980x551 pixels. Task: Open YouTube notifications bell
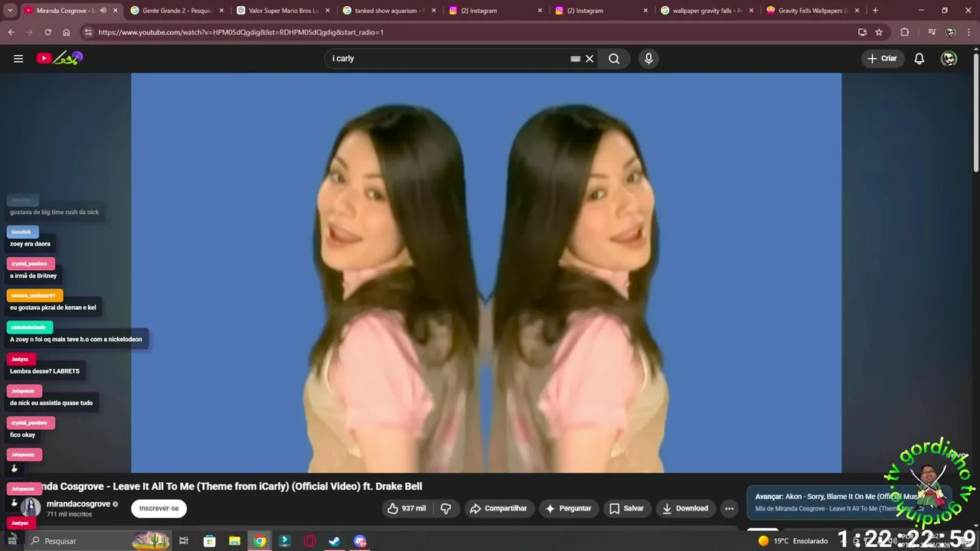tap(920, 59)
